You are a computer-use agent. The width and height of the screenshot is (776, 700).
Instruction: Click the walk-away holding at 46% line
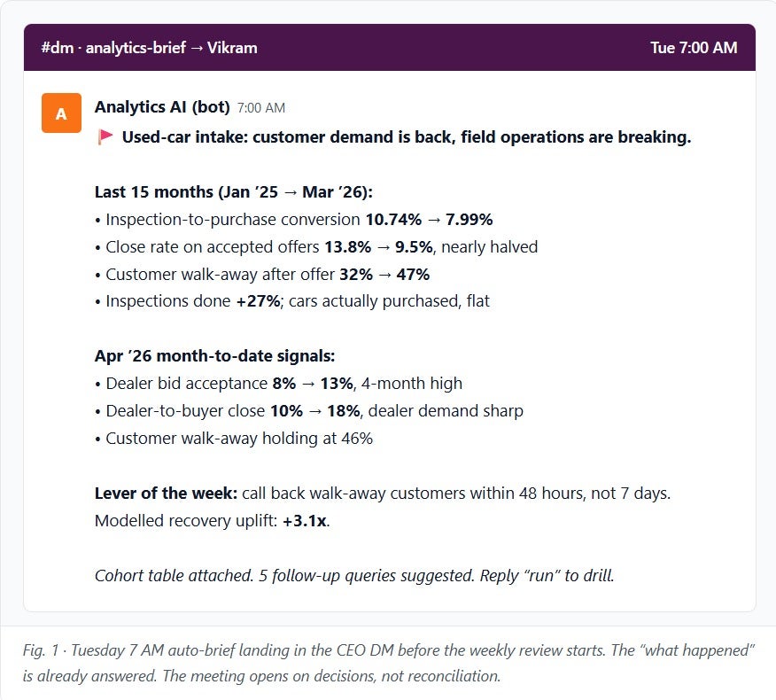tap(239, 439)
